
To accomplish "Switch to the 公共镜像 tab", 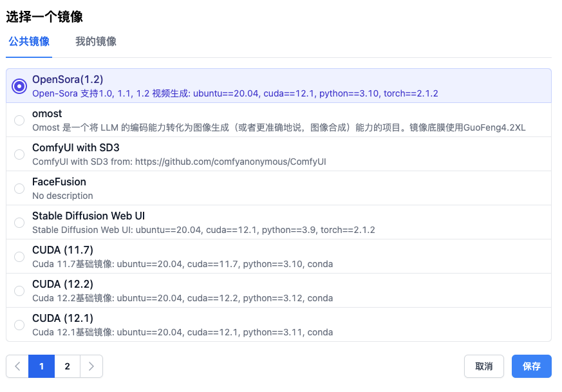I will coord(28,41).
